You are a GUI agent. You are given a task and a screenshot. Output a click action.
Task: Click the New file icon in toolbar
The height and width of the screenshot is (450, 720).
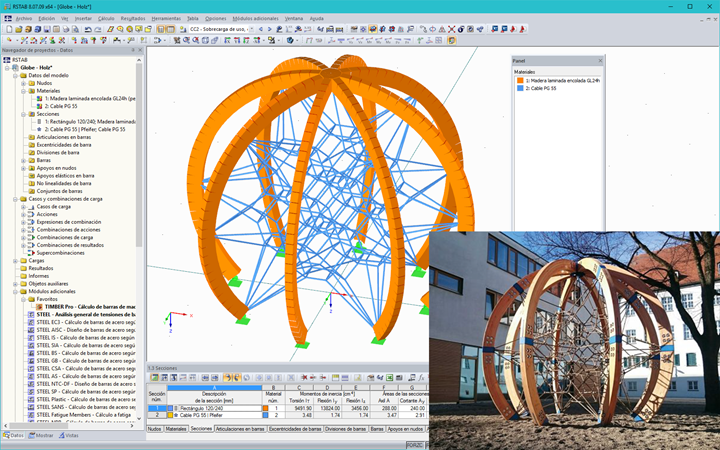(x=9, y=29)
